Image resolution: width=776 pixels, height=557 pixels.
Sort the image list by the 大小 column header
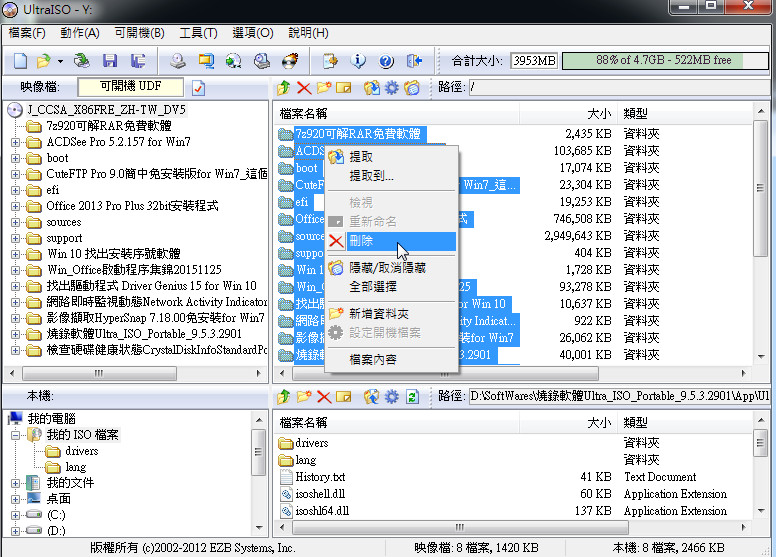click(568, 114)
